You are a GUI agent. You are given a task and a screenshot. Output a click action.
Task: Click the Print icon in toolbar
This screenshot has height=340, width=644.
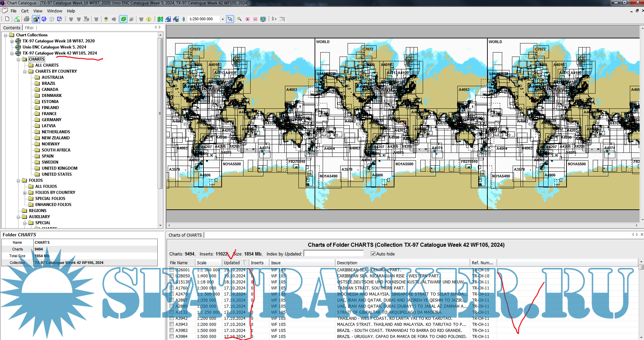tap(27, 19)
